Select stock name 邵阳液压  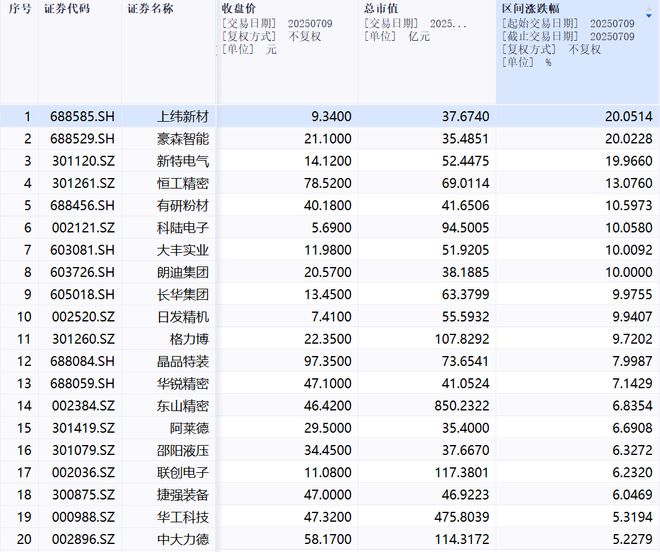coord(183,451)
